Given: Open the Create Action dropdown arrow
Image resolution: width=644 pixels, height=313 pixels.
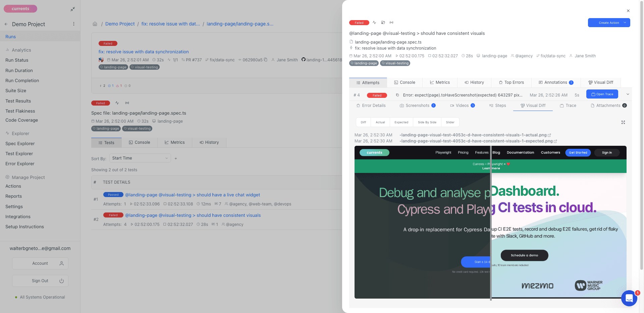Looking at the screenshot, I should [625, 23].
